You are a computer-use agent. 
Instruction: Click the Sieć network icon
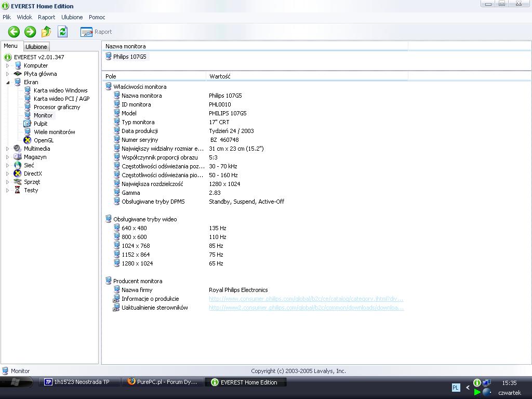[18, 165]
